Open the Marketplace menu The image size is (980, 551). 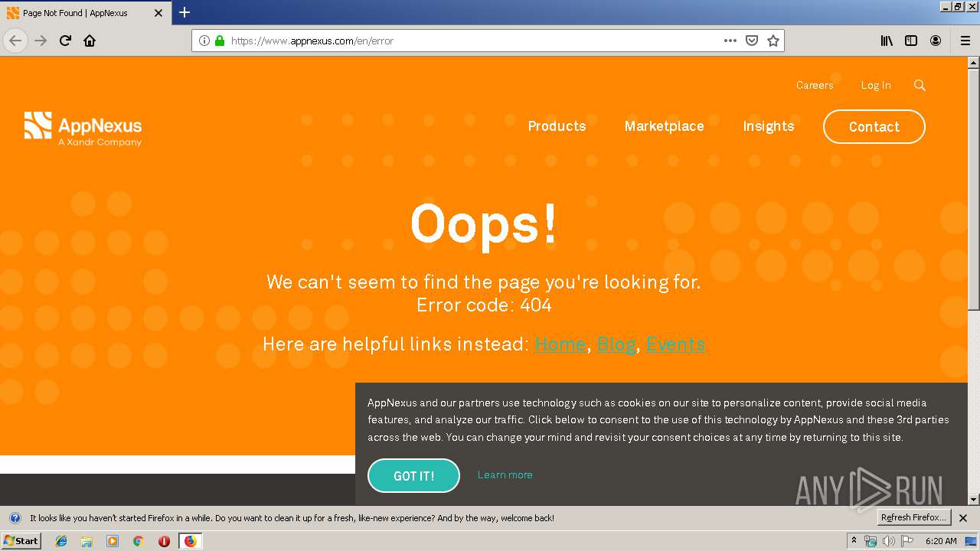point(664,126)
